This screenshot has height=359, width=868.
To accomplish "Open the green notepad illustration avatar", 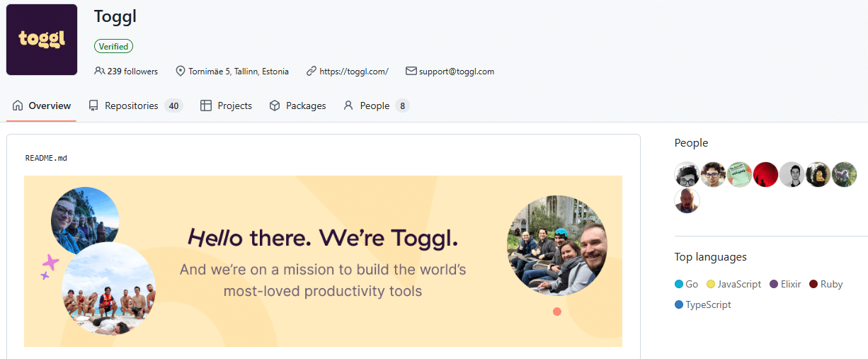I will (x=739, y=174).
